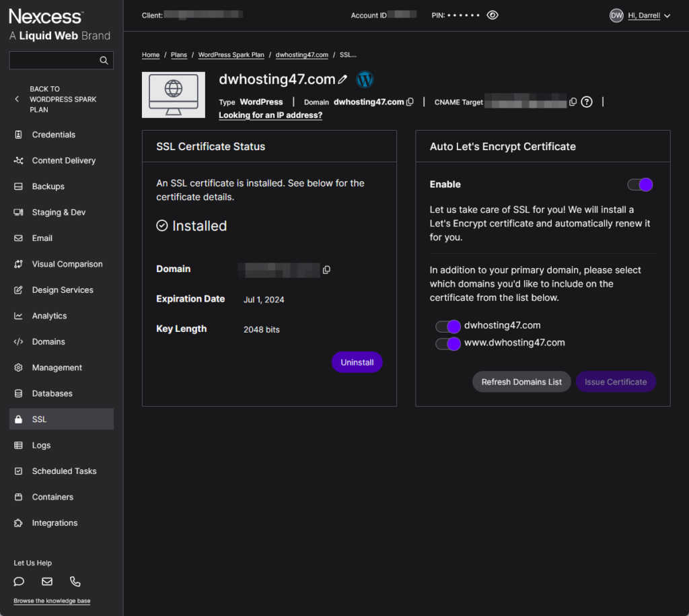The height and width of the screenshot is (616, 689).
Task: Open the Visual Comparison page
Action: click(61, 265)
